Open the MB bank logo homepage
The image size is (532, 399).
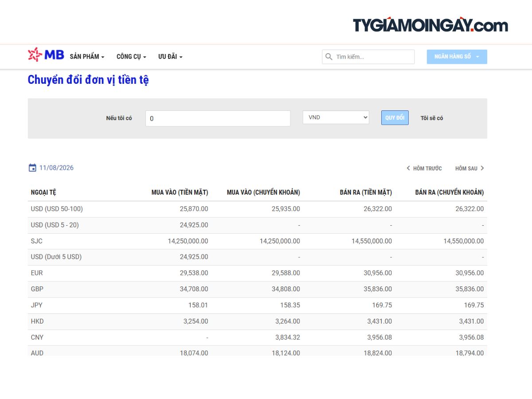pyautogui.click(x=46, y=55)
